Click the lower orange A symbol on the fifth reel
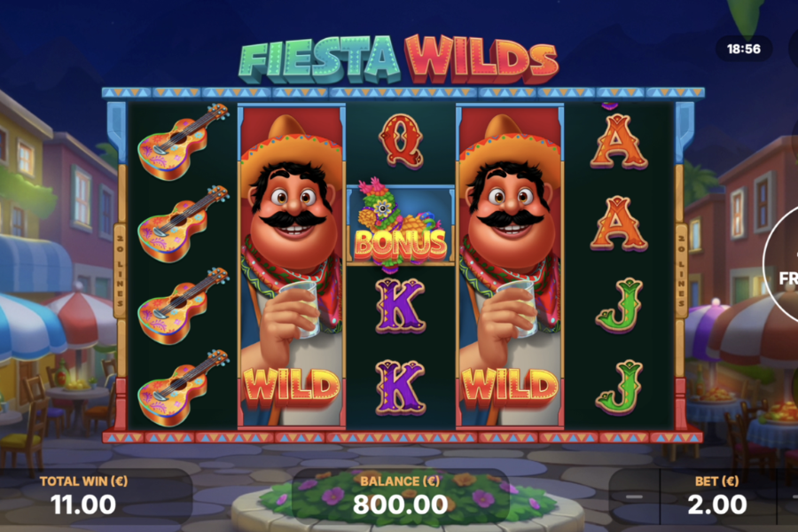The width and height of the screenshot is (798, 532). click(619, 224)
